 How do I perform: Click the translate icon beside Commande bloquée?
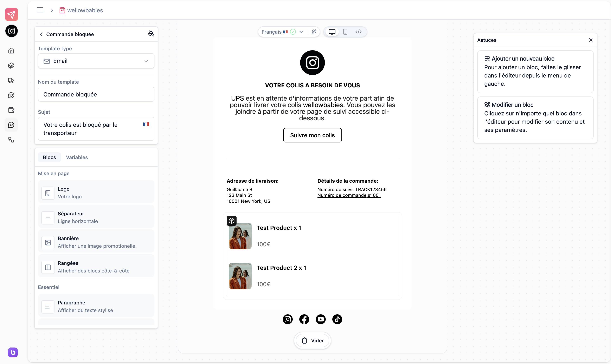tap(150, 34)
